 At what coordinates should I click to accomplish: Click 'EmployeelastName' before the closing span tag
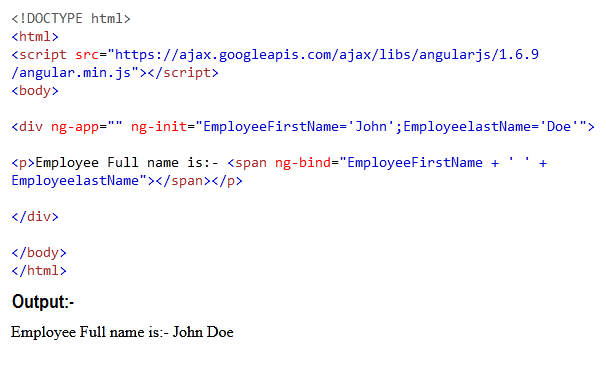(x=75, y=181)
